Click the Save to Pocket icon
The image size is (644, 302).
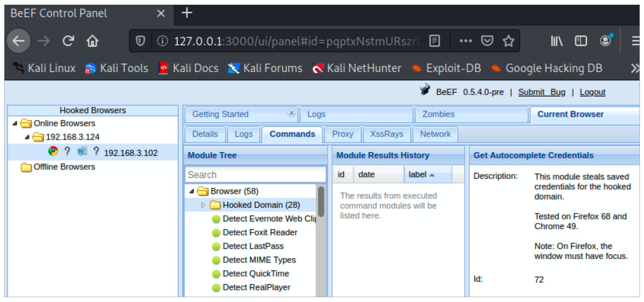coord(487,41)
